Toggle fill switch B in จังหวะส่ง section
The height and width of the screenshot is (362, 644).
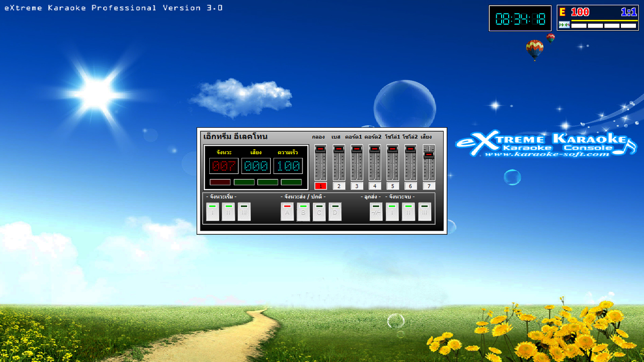(x=303, y=212)
